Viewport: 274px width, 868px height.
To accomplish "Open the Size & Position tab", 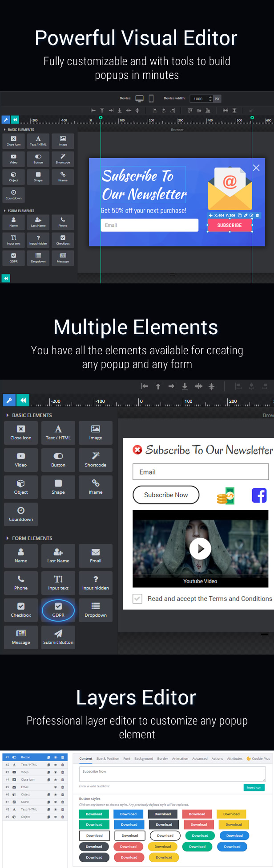I will pos(108,758).
